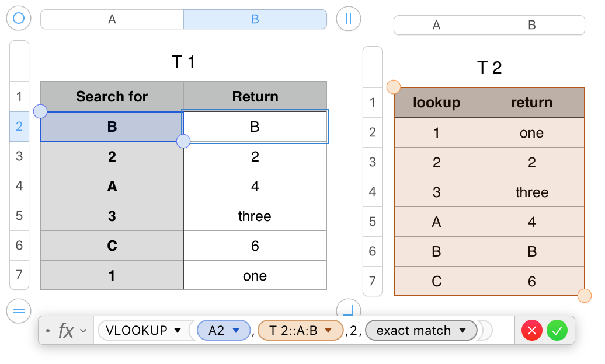Open the exact match option dropdown
Screen dimensions: 605x364
(x=463, y=331)
